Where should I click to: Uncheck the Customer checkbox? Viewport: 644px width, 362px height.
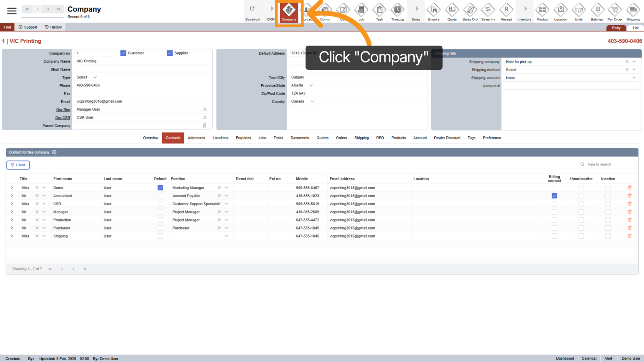pyautogui.click(x=123, y=53)
